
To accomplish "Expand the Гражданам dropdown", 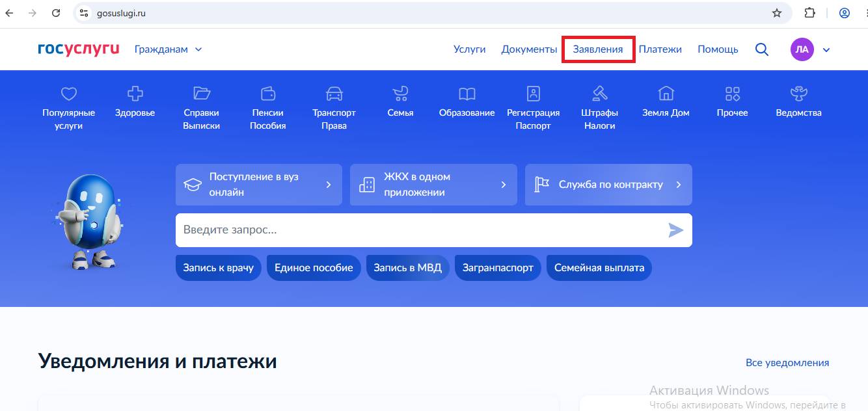I will pos(169,49).
